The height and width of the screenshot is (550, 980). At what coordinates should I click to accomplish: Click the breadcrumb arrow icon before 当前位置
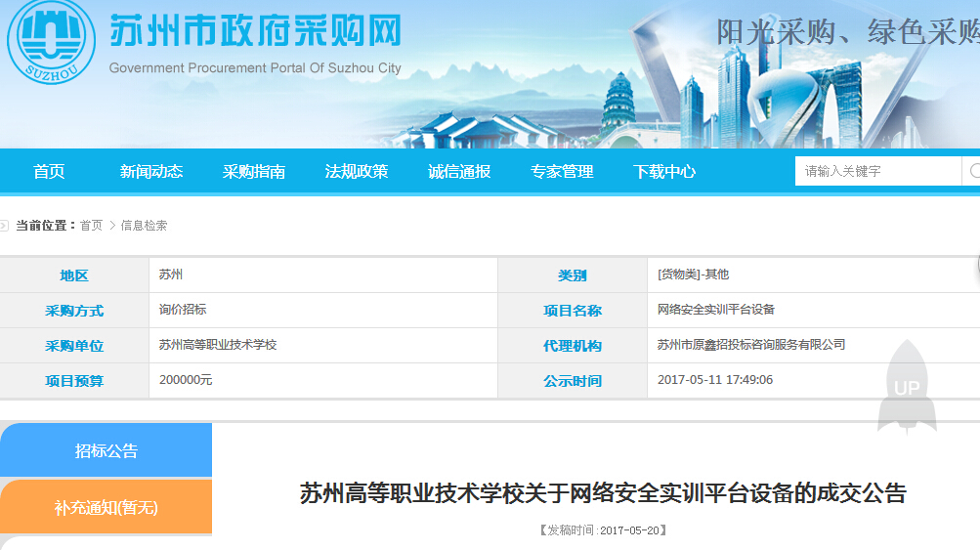click(4, 226)
